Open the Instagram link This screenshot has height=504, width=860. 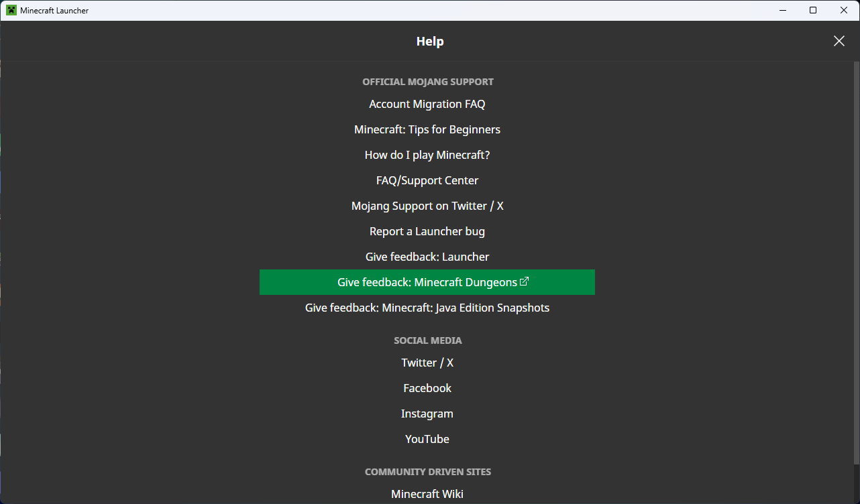click(x=427, y=414)
